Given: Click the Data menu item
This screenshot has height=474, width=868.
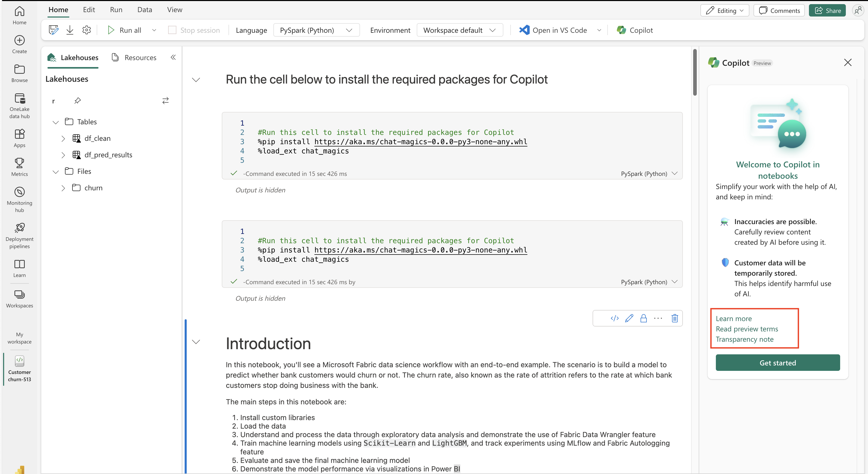Looking at the screenshot, I should (144, 9).
